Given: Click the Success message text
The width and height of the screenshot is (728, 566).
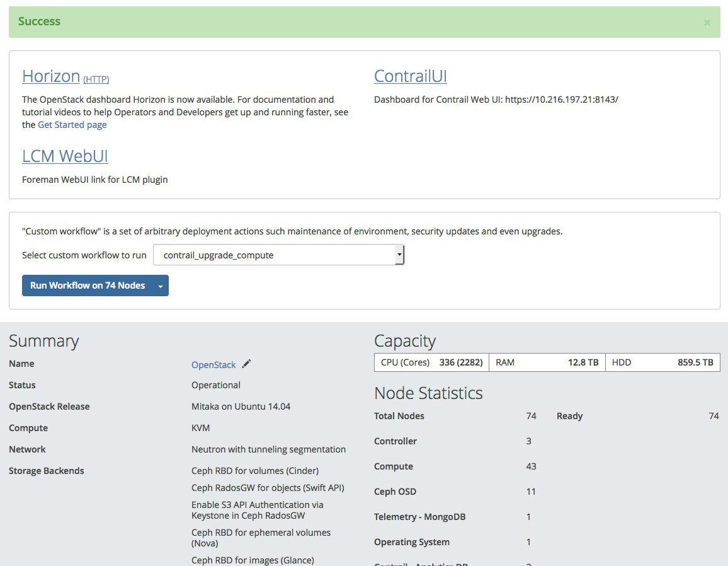Looking at the screenshot, I should point(39,21).
